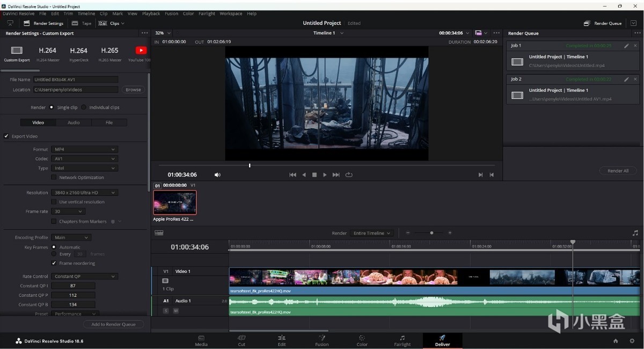Select Individual clips radio button
Image resolution: width=644 pixels, height=349 pixels.
pos(84,107)
